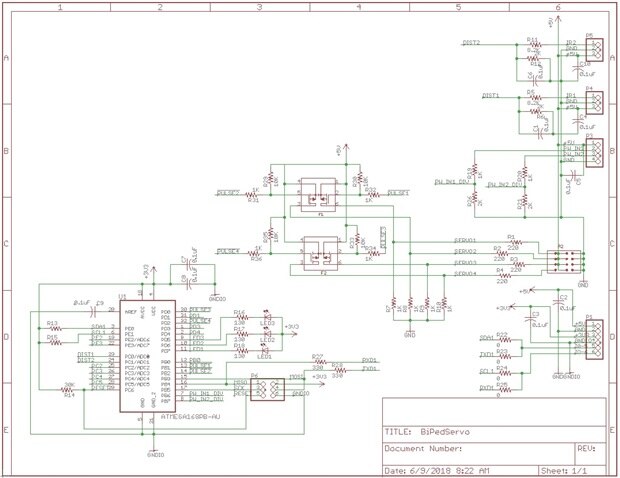The height and width of the screenshot is (478, 620).
Task: Select capacitor C3 near the +3V3 arrow
Action: click(x=530, y=319)
